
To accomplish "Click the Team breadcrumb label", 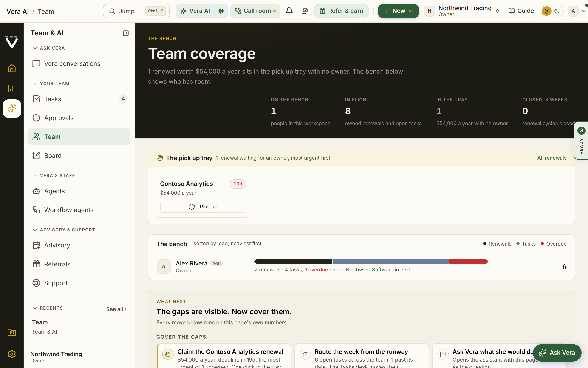I will 46,11.
